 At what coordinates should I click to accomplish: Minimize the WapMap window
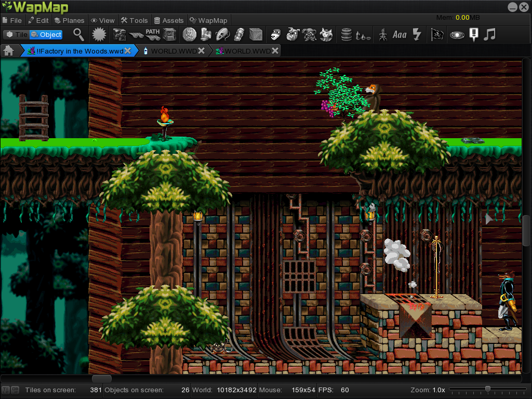pyautogui.click(x=513, y=7)
